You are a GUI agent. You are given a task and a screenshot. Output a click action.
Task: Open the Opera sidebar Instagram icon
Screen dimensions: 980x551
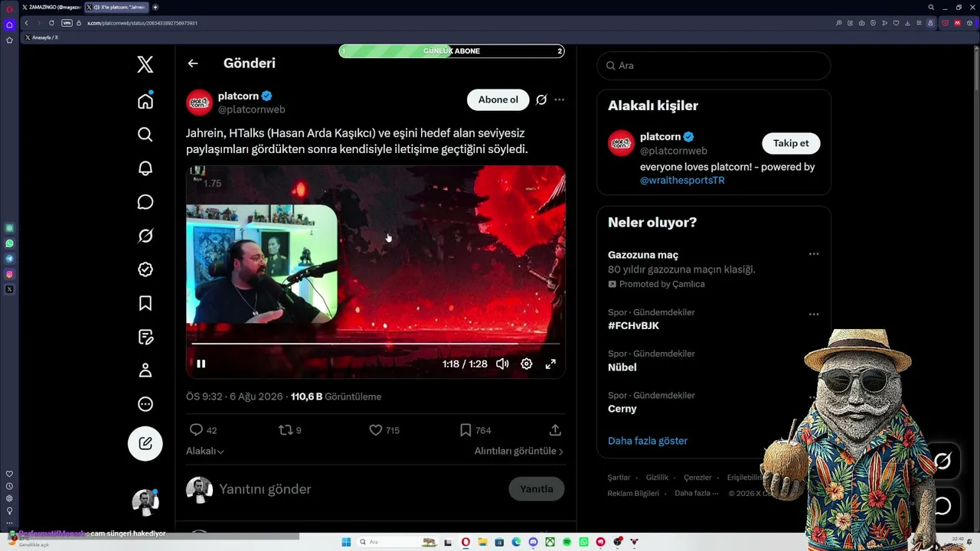pos(9,274)
